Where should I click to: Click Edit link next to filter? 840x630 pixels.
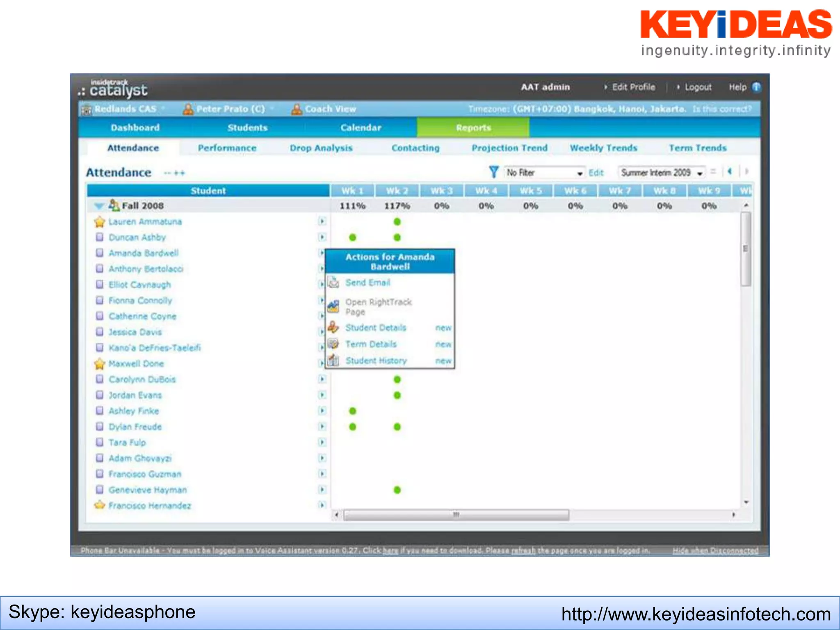pos(596,173)
